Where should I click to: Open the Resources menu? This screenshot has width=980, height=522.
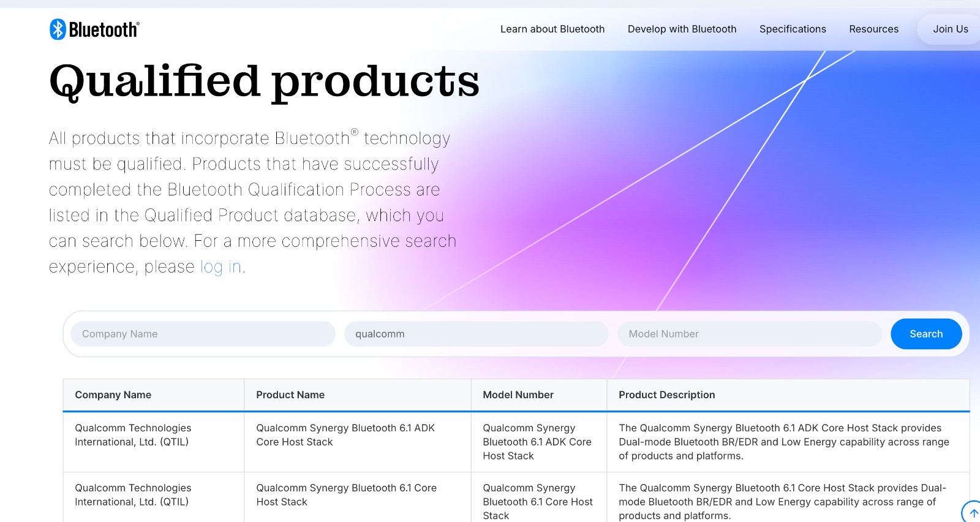[873, 29]
